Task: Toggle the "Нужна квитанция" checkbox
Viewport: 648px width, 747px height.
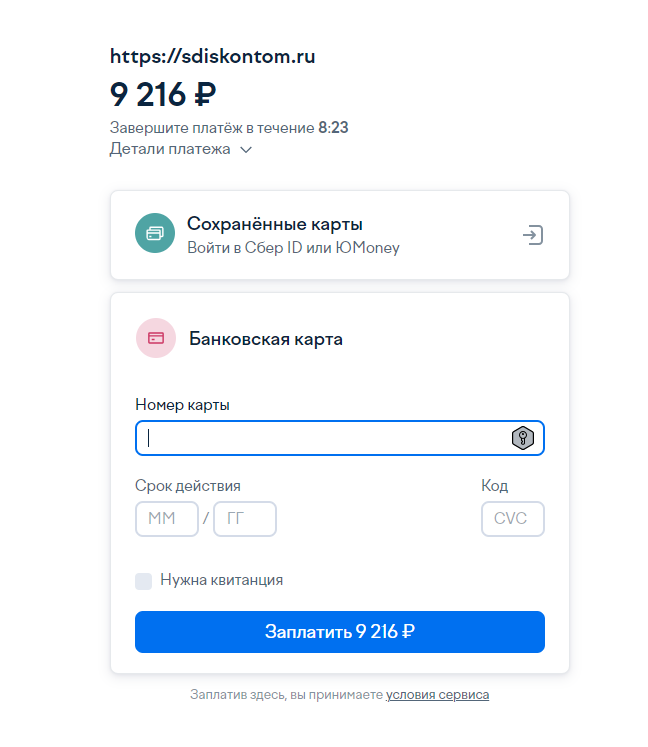Action: point(143,580)
